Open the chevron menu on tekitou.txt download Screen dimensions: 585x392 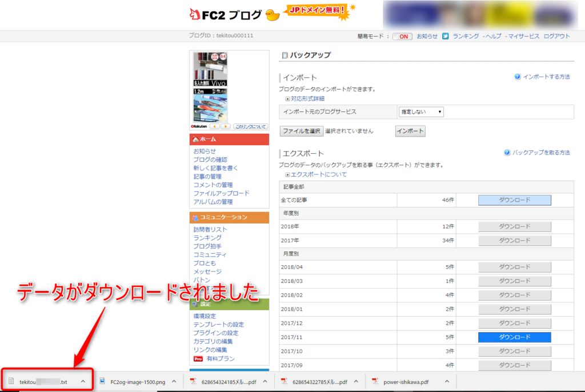82,381
